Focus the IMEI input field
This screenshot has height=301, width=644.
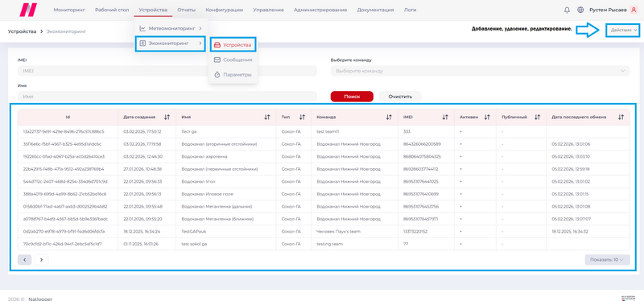click(167, 71)
